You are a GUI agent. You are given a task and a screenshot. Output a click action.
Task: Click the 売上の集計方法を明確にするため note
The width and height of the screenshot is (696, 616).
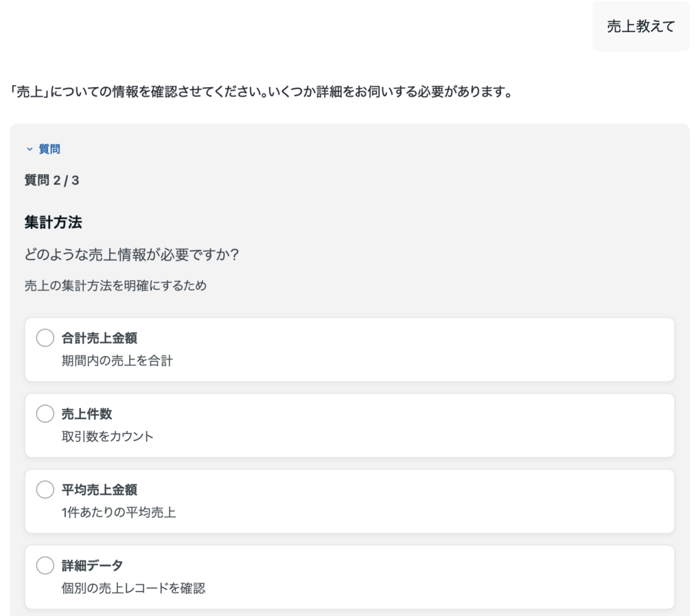115,286
